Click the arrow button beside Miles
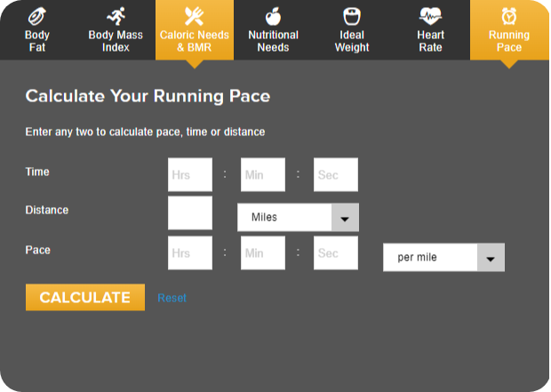This screenshot has height=392, width=551. click(x=345, y=217)
